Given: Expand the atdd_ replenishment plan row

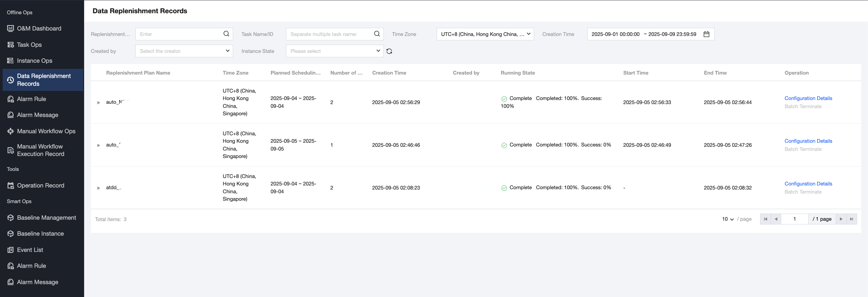Looking at the screenshot, I should 99,188.
